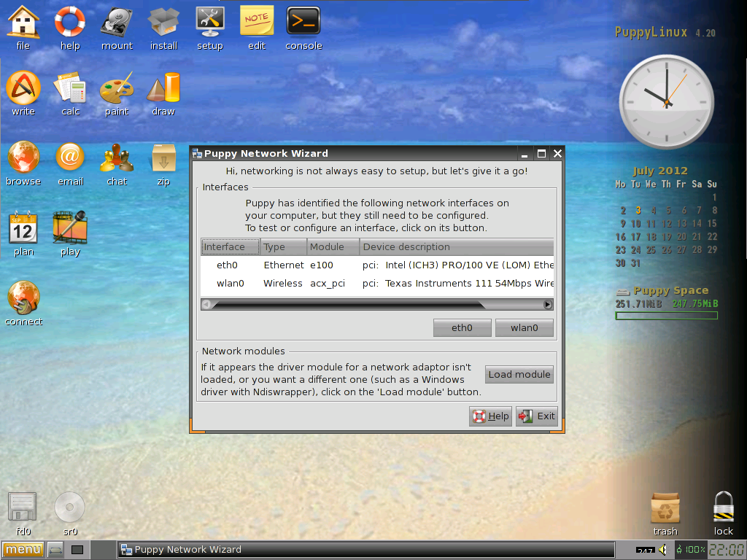Click the battery 100% tray indicator

point(691,550)
